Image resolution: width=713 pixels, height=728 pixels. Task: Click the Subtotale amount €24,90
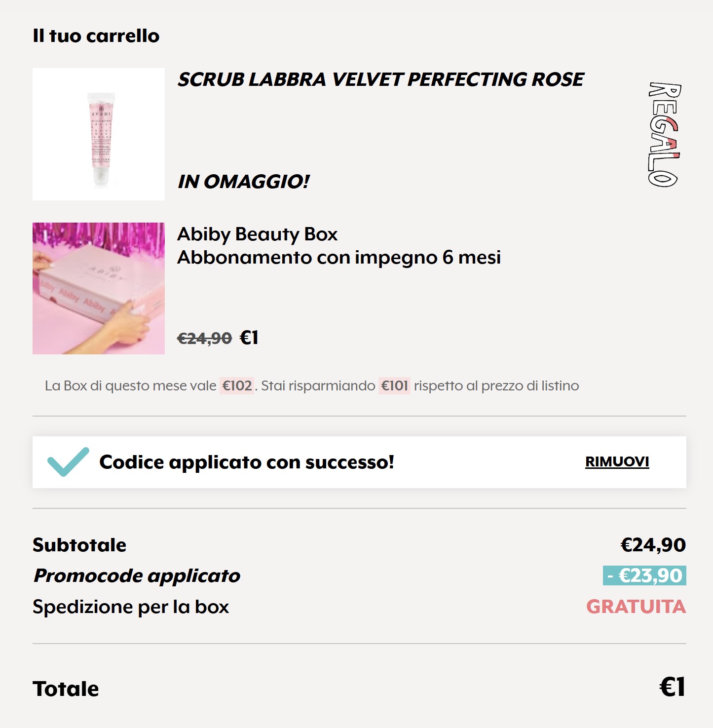653,545
